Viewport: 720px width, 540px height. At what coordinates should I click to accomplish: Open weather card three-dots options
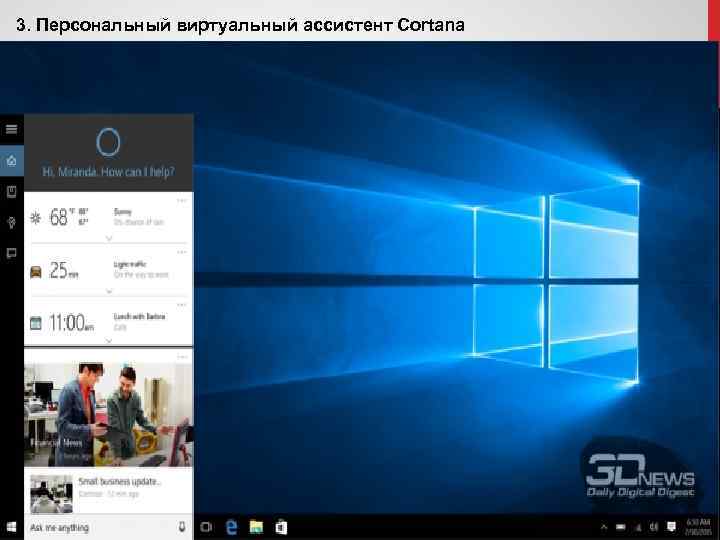pyautogui.click(x=182, y=201)
